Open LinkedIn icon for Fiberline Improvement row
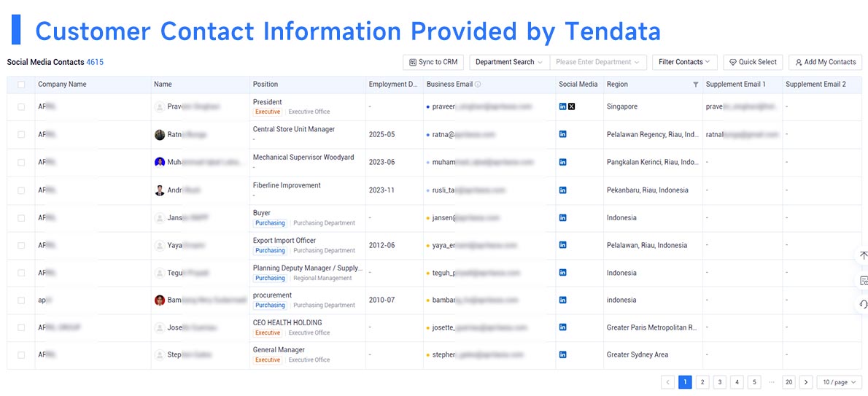Viewport: 868px width, 396px height. tap(563, 190)
